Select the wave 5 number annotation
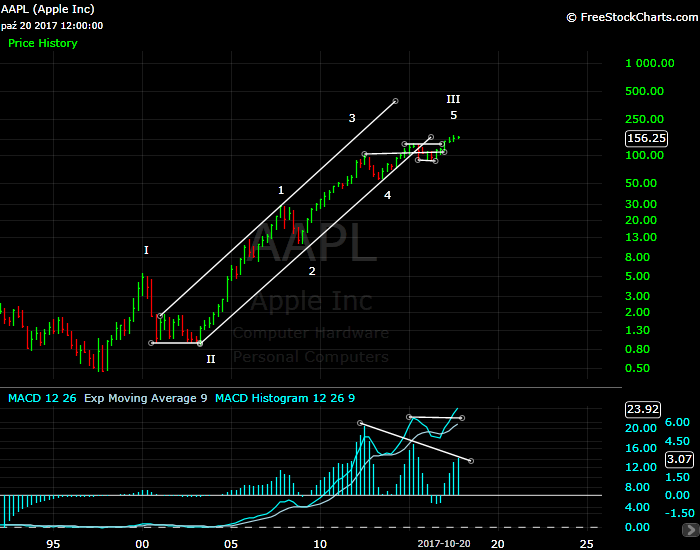The height and width of the screenshot is (550, 700). 454,116
